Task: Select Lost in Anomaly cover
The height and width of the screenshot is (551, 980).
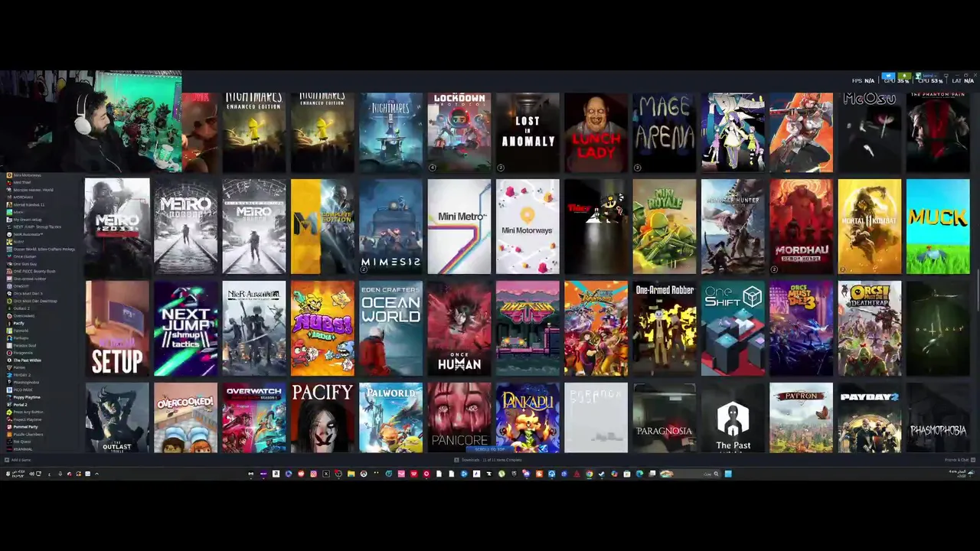Action: [528, 132]
